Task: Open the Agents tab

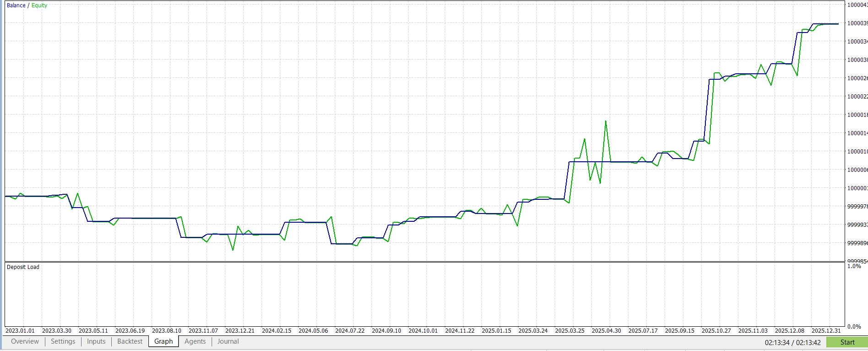Action: pyautogui.click(x=195, y=341)
